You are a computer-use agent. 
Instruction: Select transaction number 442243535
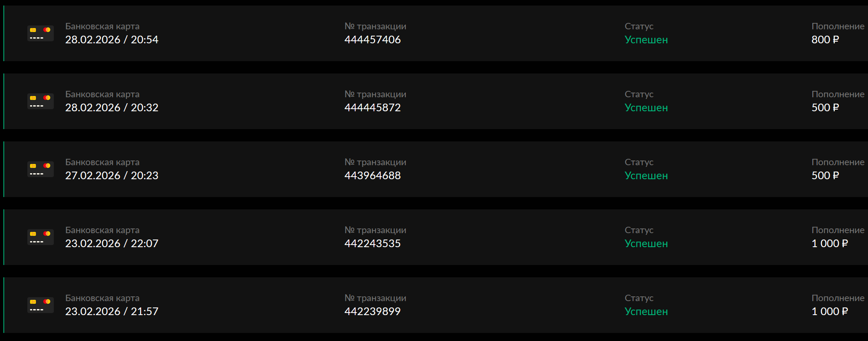(x=372, y=243)
